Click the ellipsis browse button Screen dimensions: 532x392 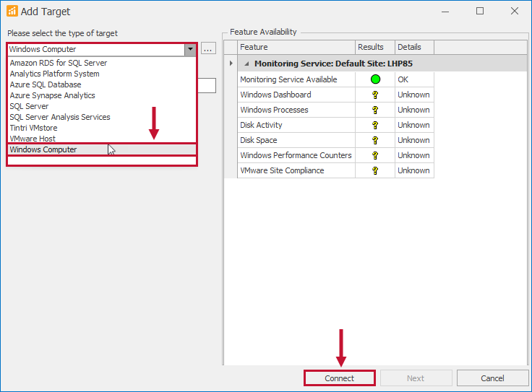click(x=208, y=48)
